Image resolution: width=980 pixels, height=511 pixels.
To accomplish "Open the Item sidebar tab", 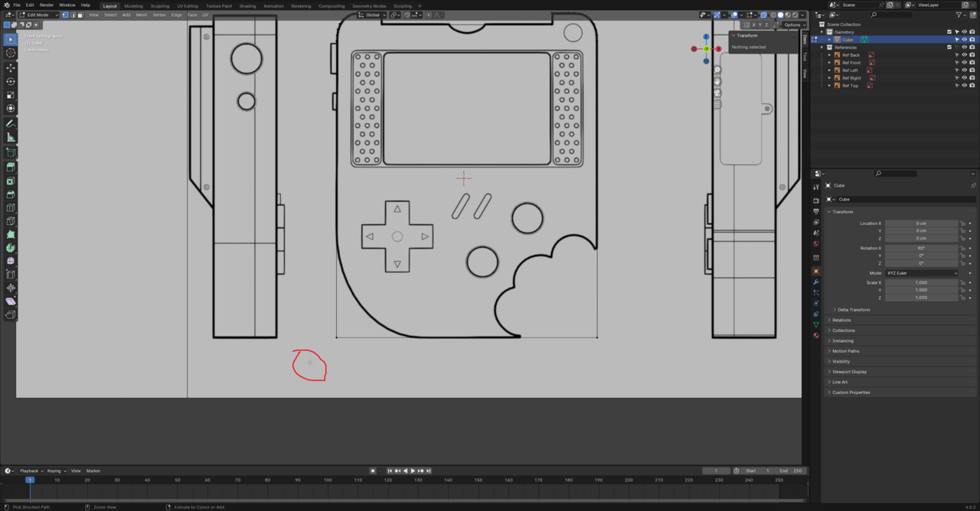I will (805, 41).
